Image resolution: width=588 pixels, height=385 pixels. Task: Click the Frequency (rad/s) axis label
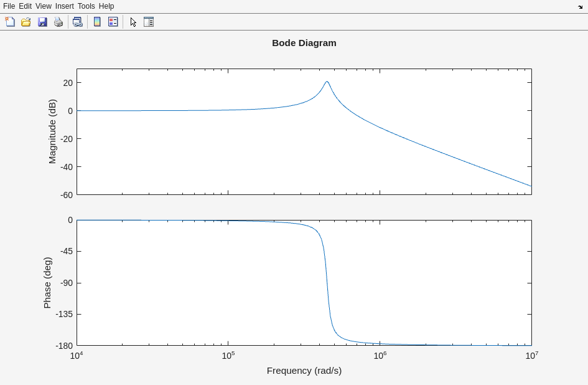click(x=304, y=371)
